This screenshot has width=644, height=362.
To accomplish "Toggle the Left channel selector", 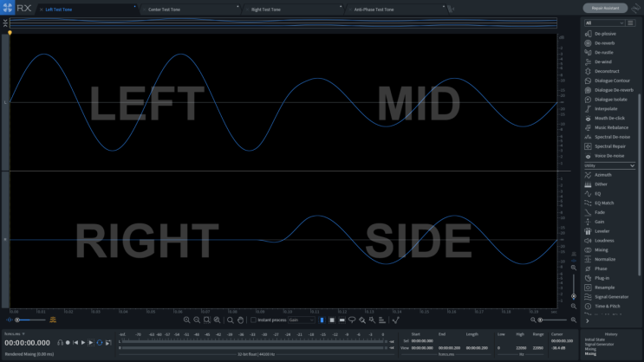I will [x=5, y=102].
